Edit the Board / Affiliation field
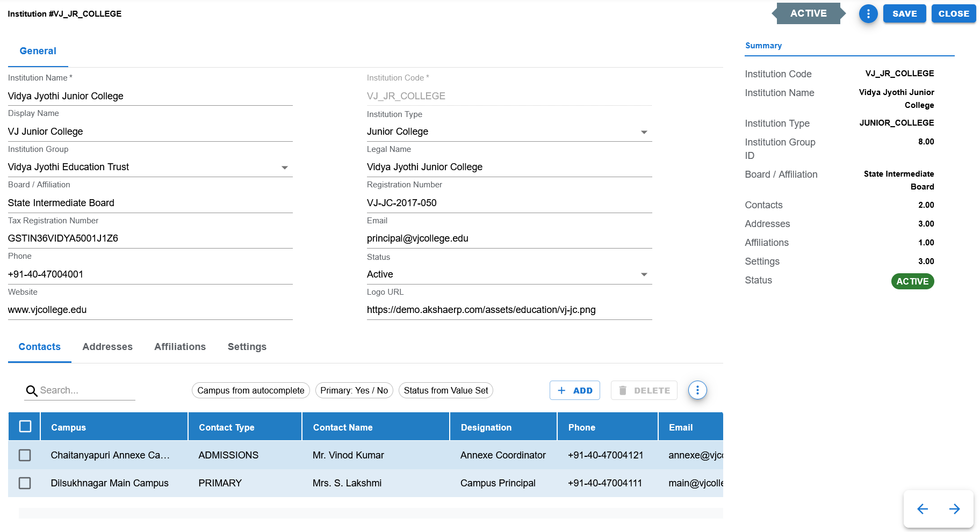Image resolution: width=980 pixels, height=532 pixels. tap(150, 203)
